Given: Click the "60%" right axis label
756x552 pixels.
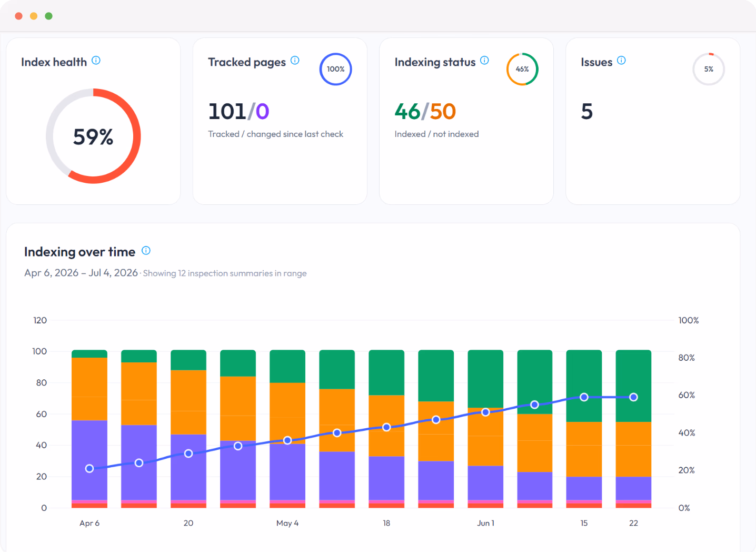Looking at the screenshot, I should [x=687, y=395].
